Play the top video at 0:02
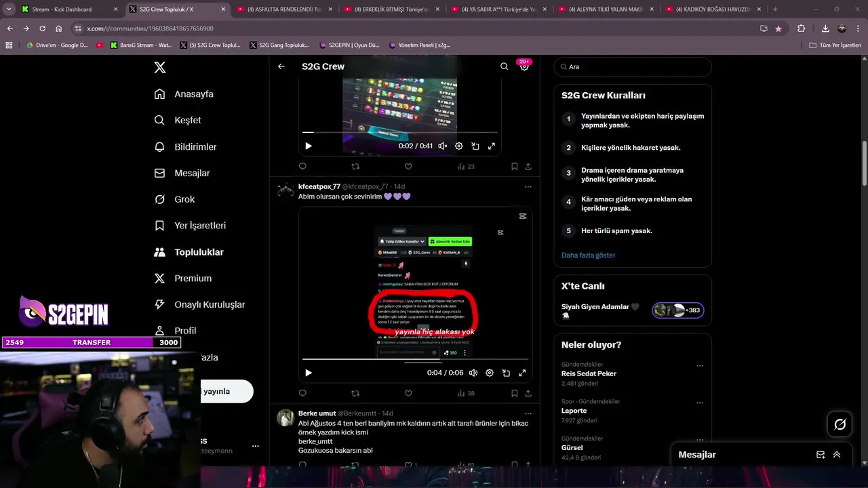The width and height of the screenshot is (868, 488). click(309, 146)
